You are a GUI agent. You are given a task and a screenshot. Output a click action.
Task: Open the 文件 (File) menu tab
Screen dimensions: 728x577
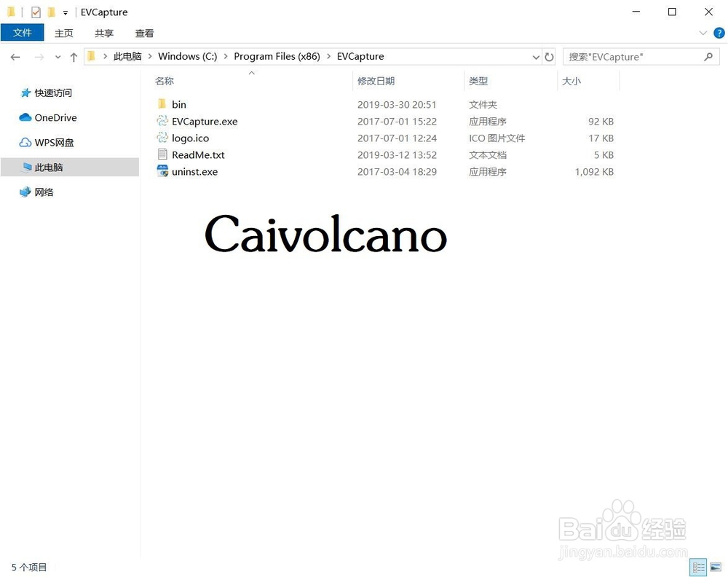[x=23, y=33]
